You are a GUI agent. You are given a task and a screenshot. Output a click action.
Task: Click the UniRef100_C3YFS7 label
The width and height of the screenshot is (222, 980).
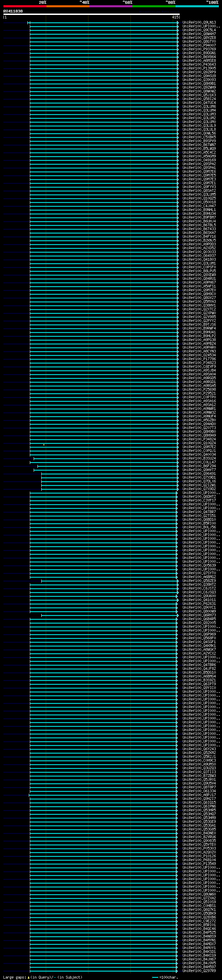tap(199, 500)
